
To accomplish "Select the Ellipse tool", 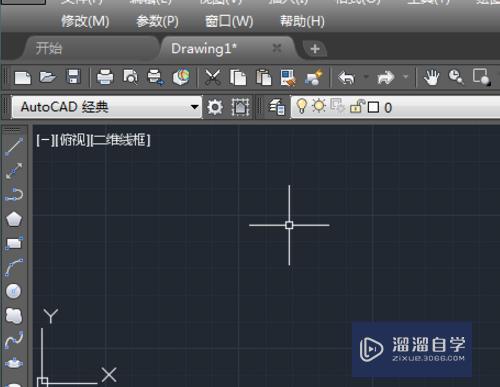I will [x=14, y=363].
